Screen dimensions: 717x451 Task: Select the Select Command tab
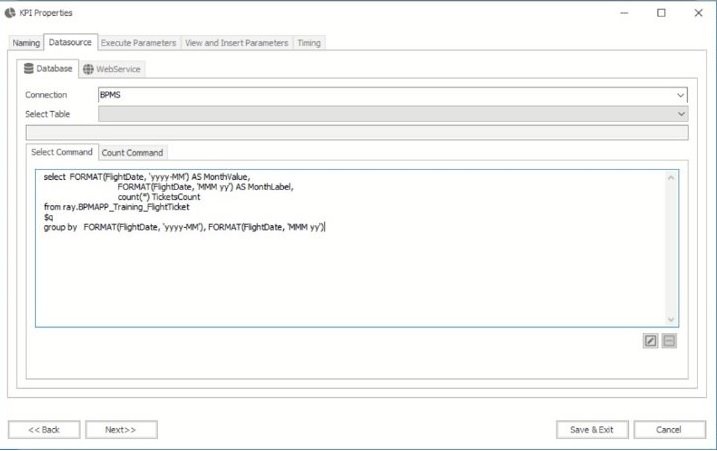click(62, 152)
